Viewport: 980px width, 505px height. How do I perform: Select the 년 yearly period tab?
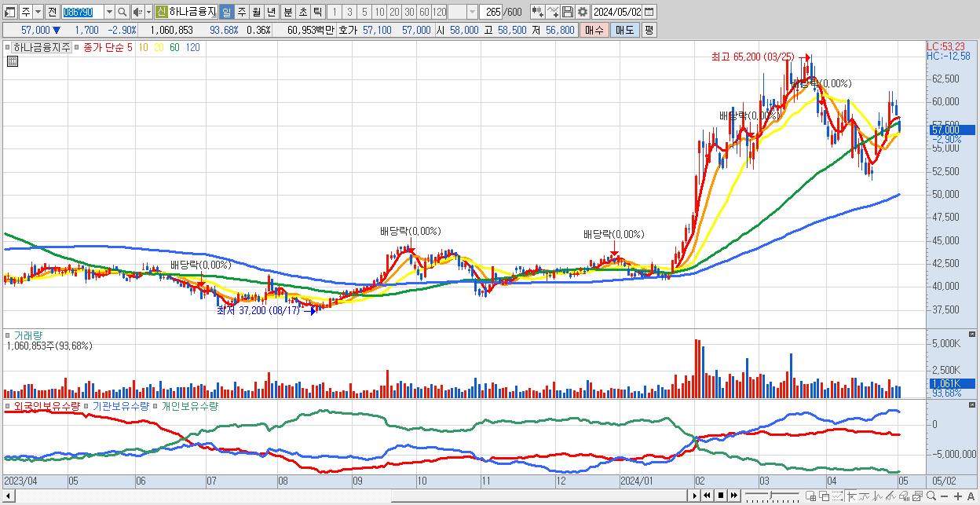(x=271, y=12)
